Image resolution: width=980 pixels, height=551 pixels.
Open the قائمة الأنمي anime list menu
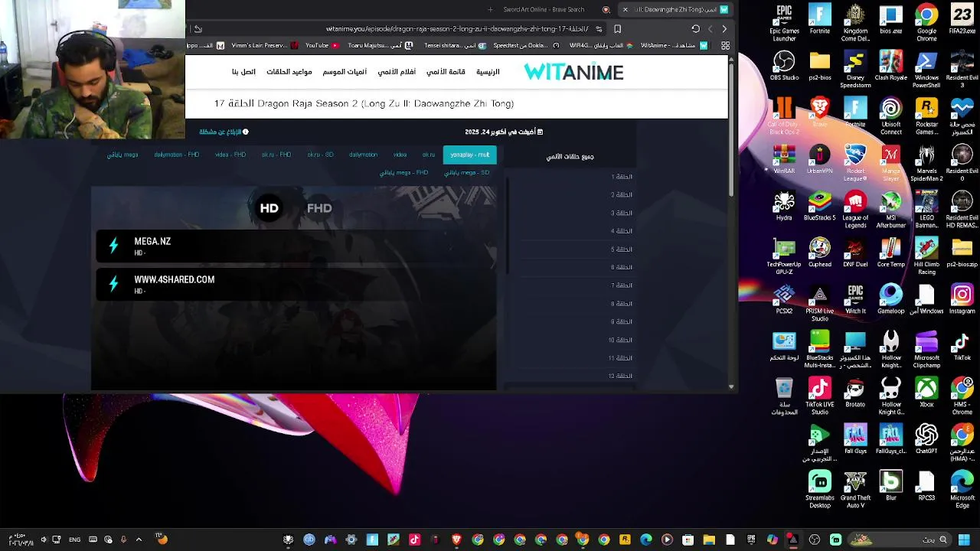click(x=446, y=72)
